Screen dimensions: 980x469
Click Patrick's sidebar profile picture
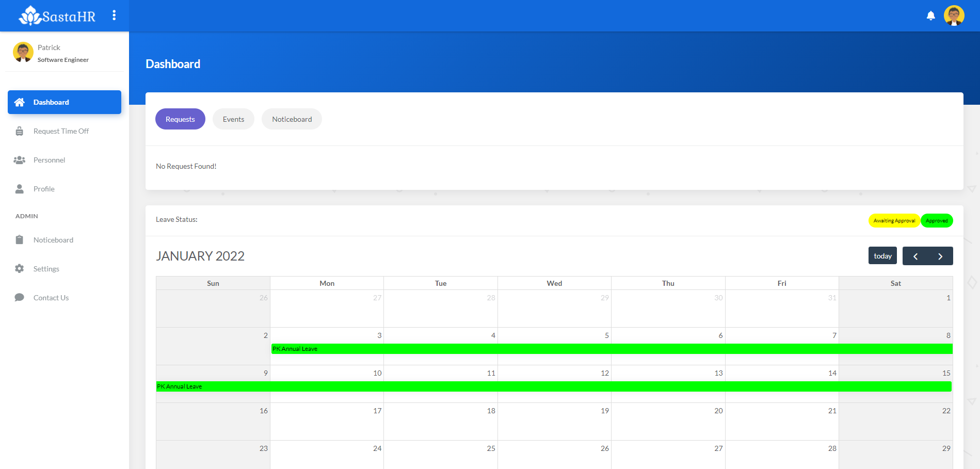pos(23,53)
